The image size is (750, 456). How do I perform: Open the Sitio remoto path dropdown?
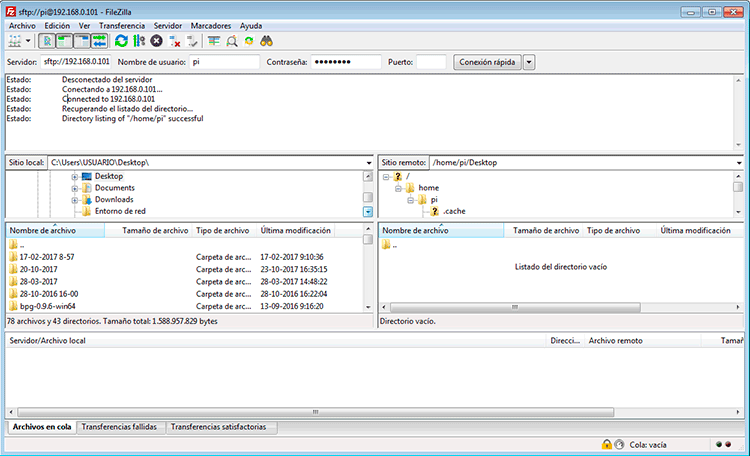739,163
